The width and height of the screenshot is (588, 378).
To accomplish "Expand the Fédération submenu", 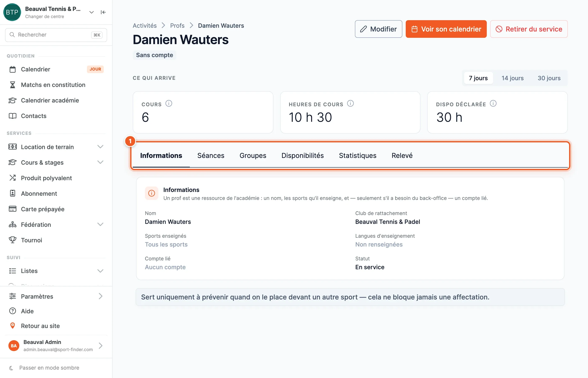I will point(100,224).
